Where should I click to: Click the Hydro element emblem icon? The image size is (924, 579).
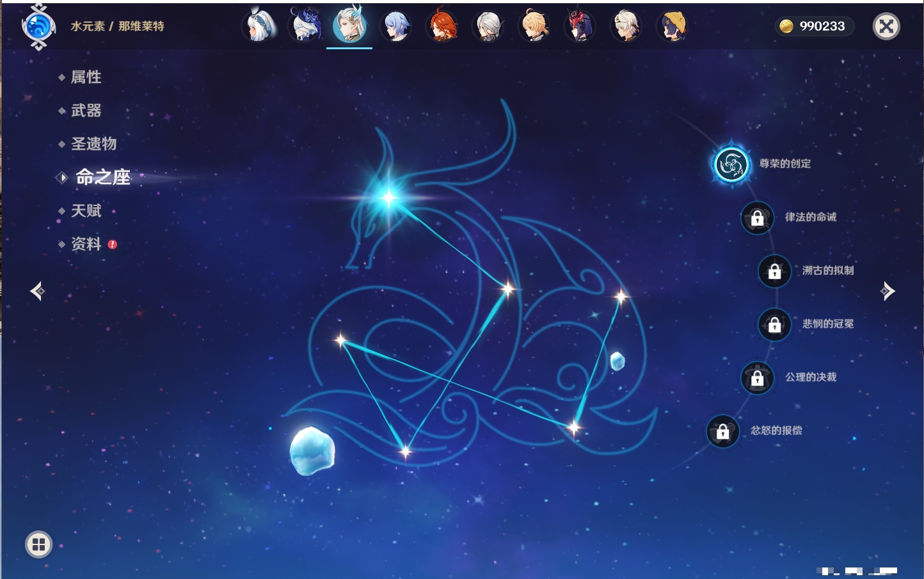(x=38, y=26)
